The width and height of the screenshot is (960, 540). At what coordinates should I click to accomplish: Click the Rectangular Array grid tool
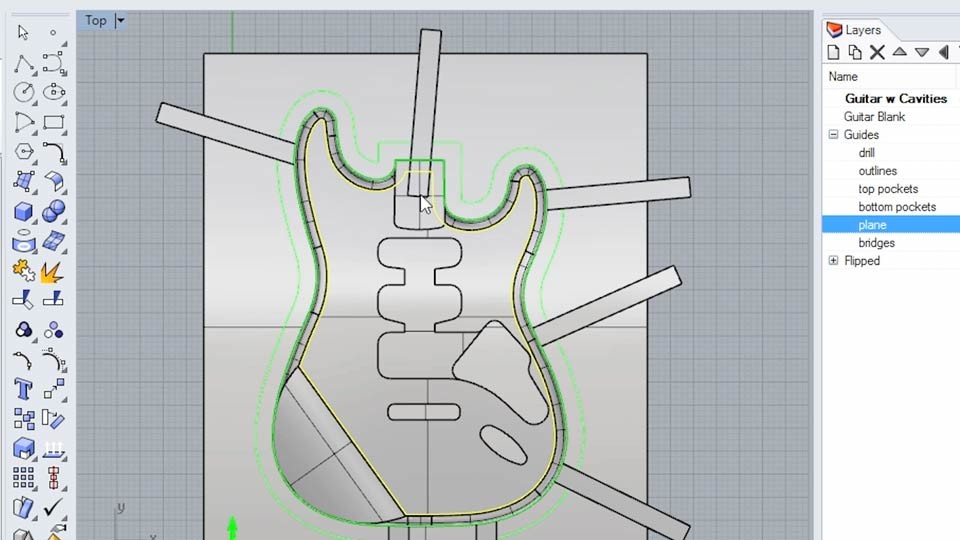[x=23, y=478]
